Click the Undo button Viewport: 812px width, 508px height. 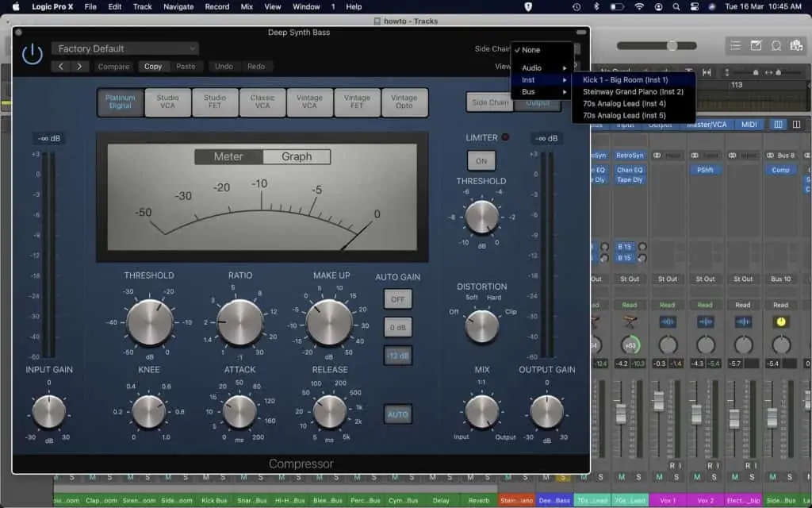[x=224, y=67]
